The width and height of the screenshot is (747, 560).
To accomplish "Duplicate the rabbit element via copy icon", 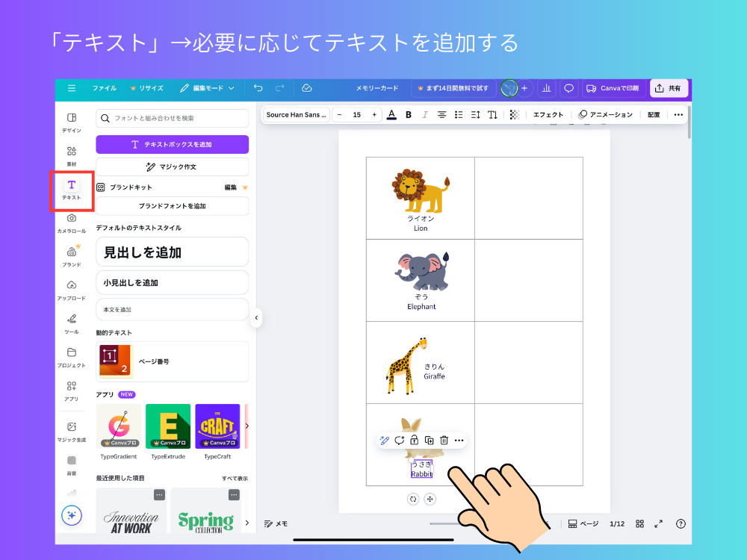I will 429,441.
